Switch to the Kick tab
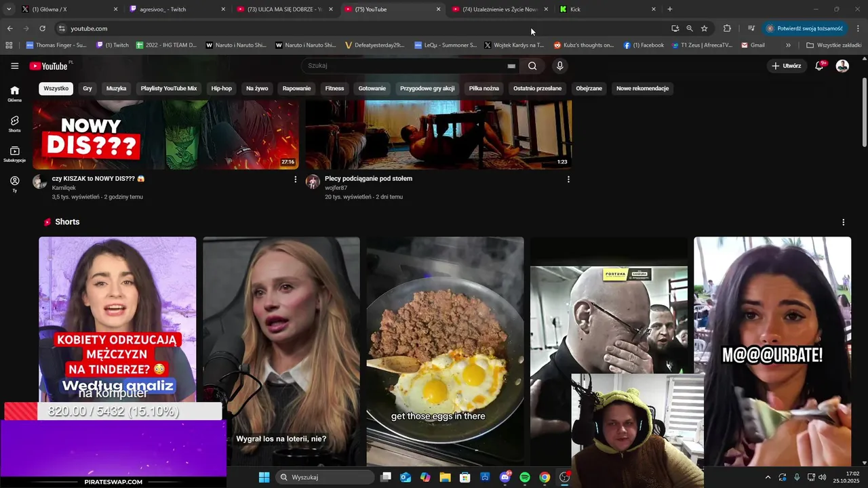868x488 pixels. tap(608, 9)
